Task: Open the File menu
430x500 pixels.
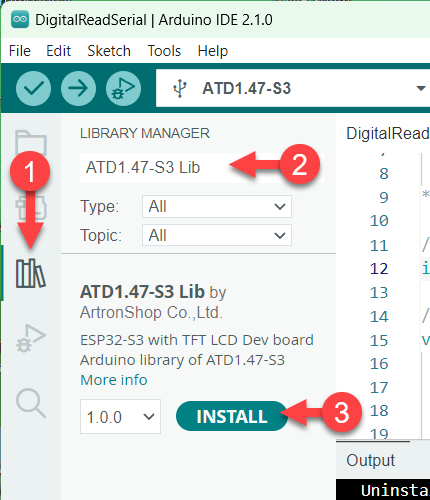Action: click(x=20, y=51)
